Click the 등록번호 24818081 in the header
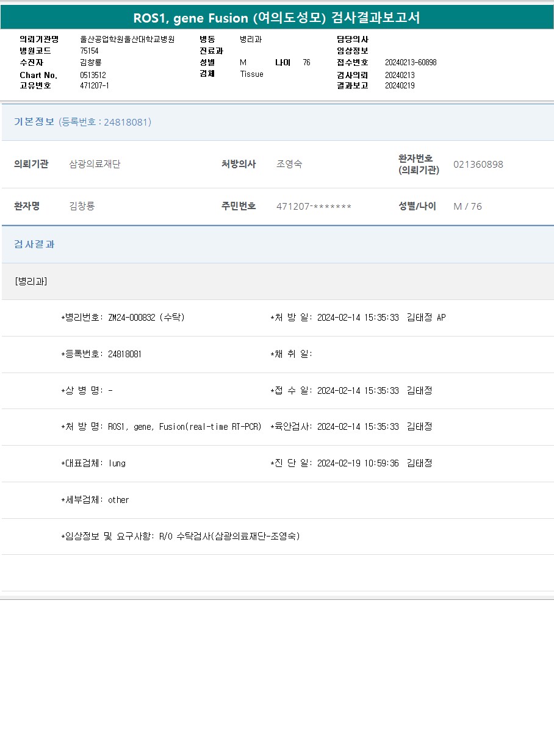The image size is (554, 756). pos(105,122)
